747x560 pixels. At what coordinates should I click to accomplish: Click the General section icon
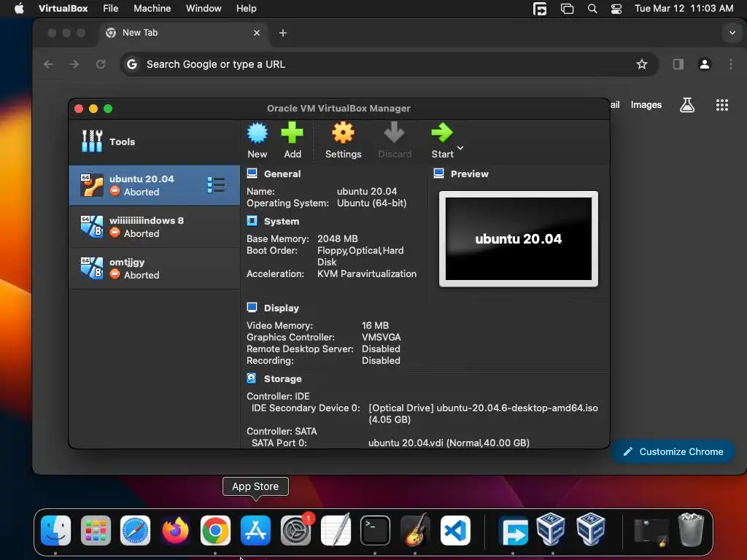[x=252, y=174]
